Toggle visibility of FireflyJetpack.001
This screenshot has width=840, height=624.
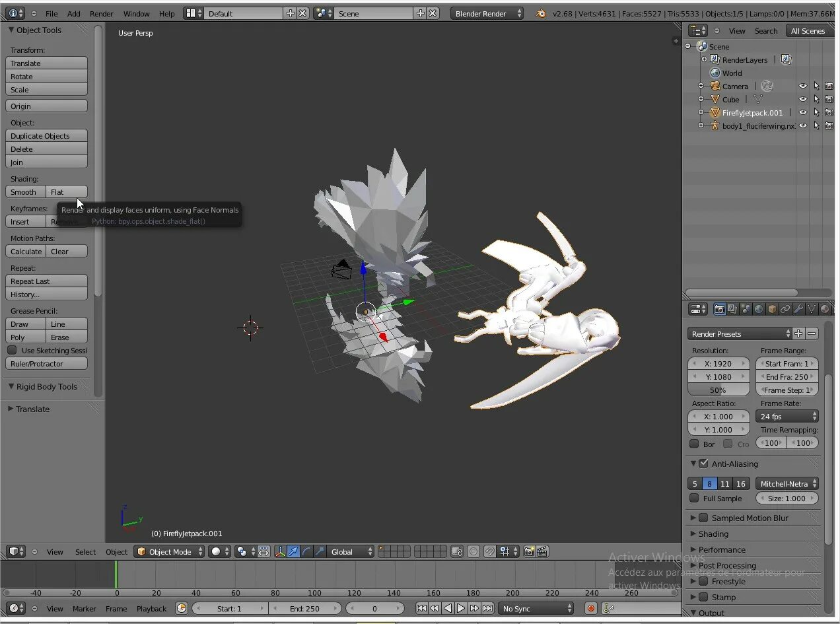tap(803, 112)
